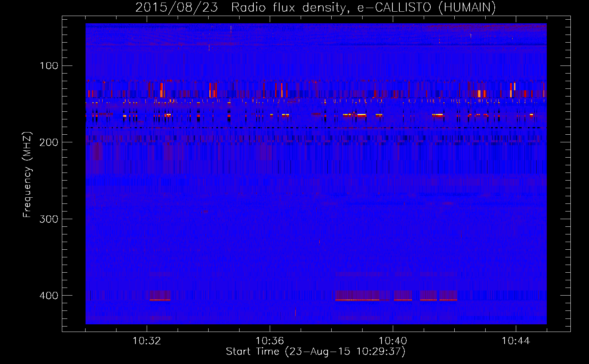Click the '200' frequency tick label
589x364 pixels.
[49, 142]
